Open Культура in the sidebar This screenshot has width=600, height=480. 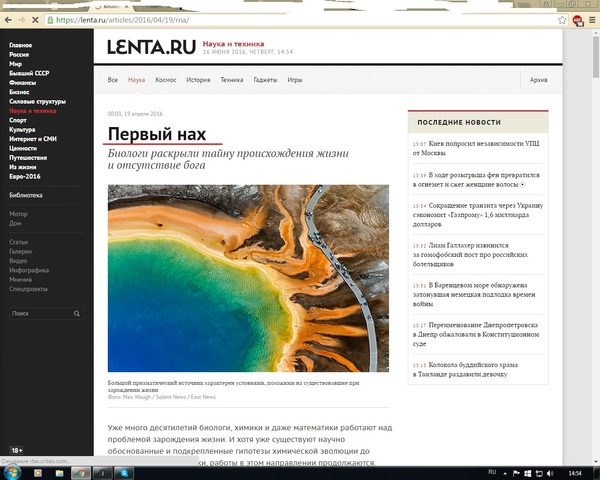coord(22,129)
